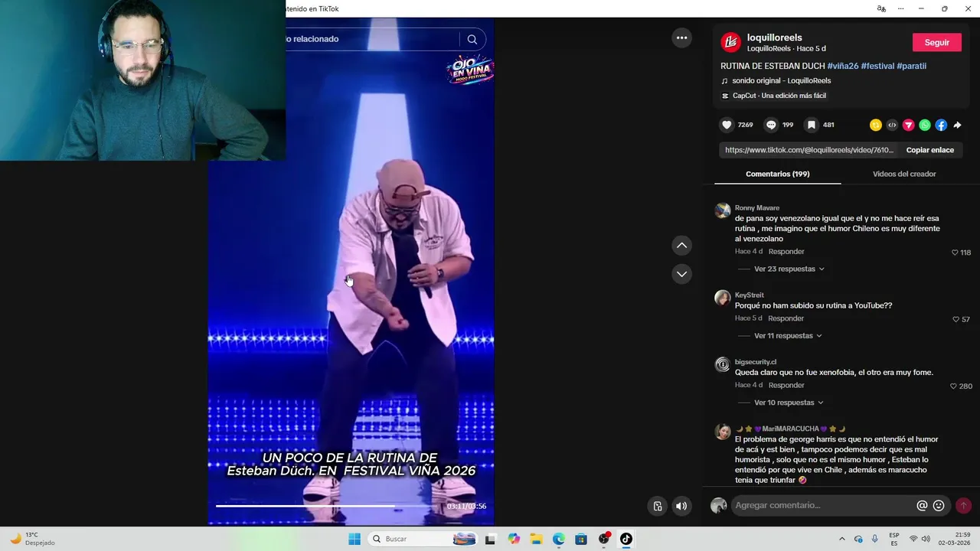Insert mention with the @ icon
The image size is (980, 551).
click(922, 505)
